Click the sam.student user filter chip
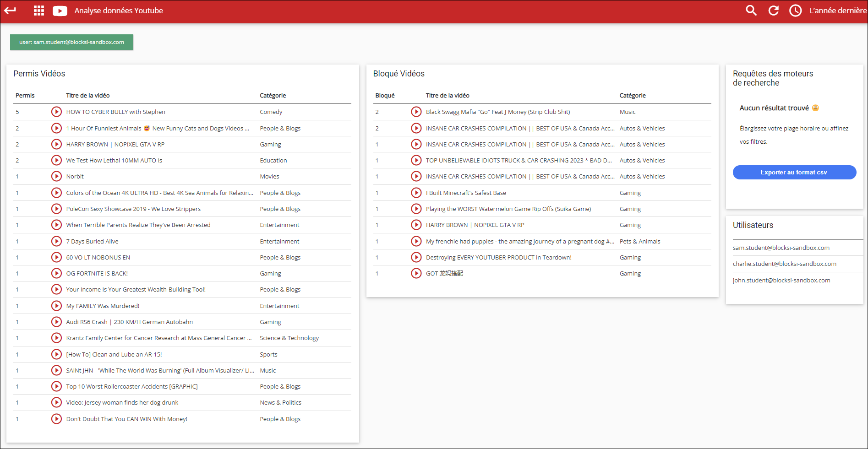Image resolution: width=868 pixels, height=449 pixels. [72, 42]
